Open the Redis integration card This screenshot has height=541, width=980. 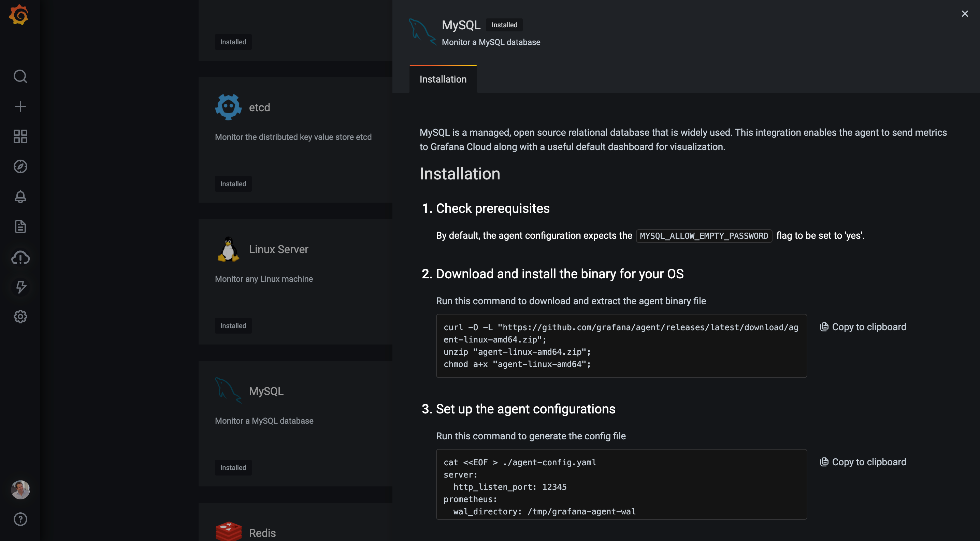tap(262, 532)
